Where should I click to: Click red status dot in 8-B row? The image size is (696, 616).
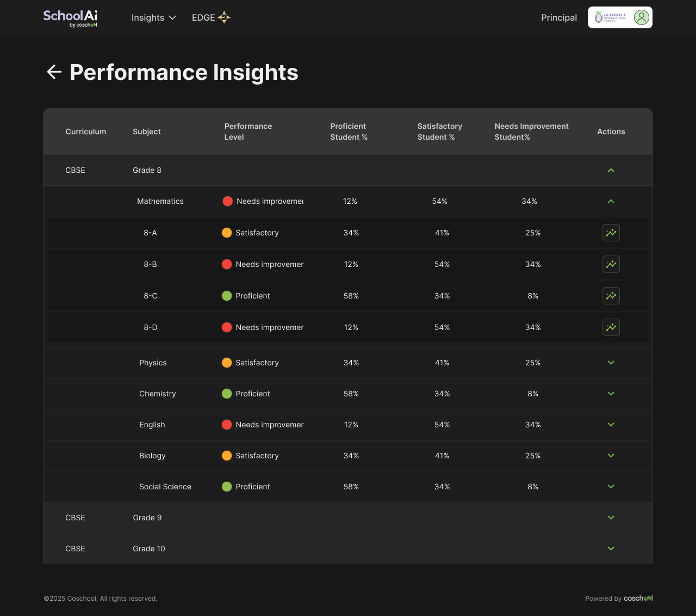point(227,264)
